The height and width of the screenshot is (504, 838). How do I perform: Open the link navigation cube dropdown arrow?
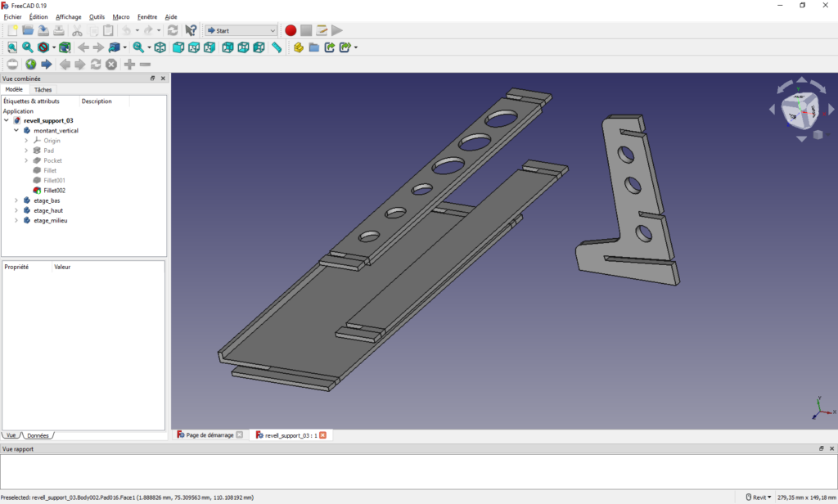[x=124, y=47]
